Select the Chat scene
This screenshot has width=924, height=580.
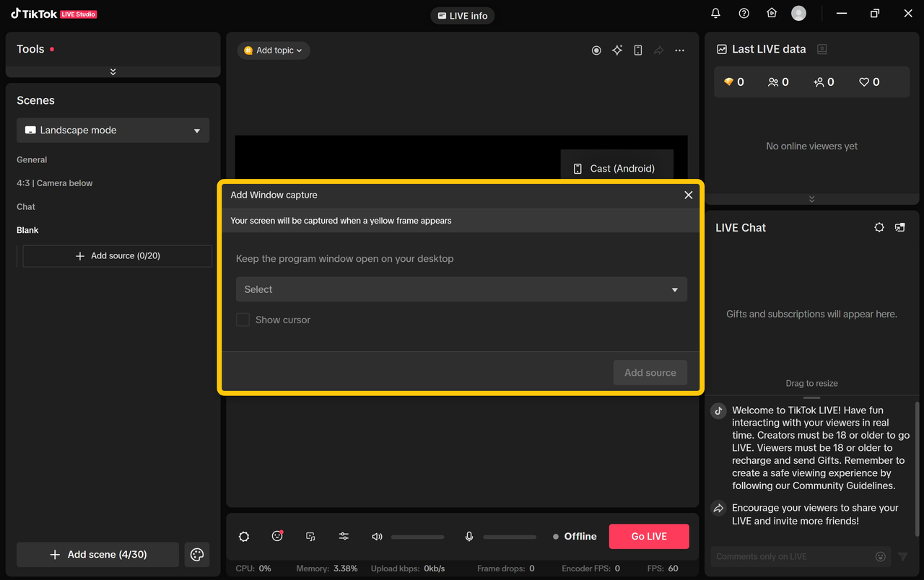click(x=26, y=207)
